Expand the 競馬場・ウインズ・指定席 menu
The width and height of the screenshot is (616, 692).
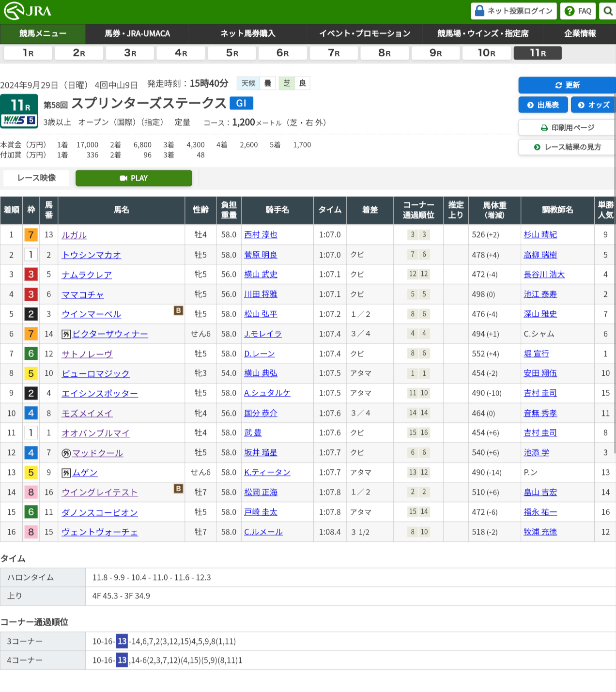tap(482, 33)
